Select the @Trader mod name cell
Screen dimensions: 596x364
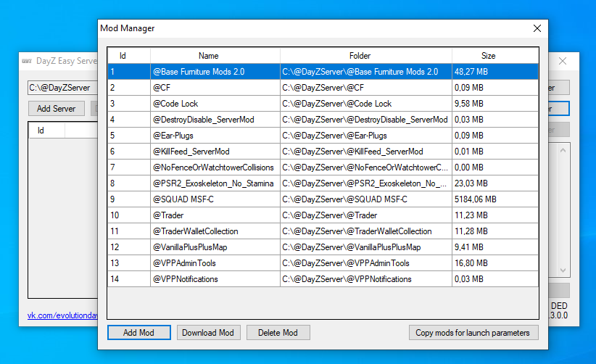tap(215, 215)
